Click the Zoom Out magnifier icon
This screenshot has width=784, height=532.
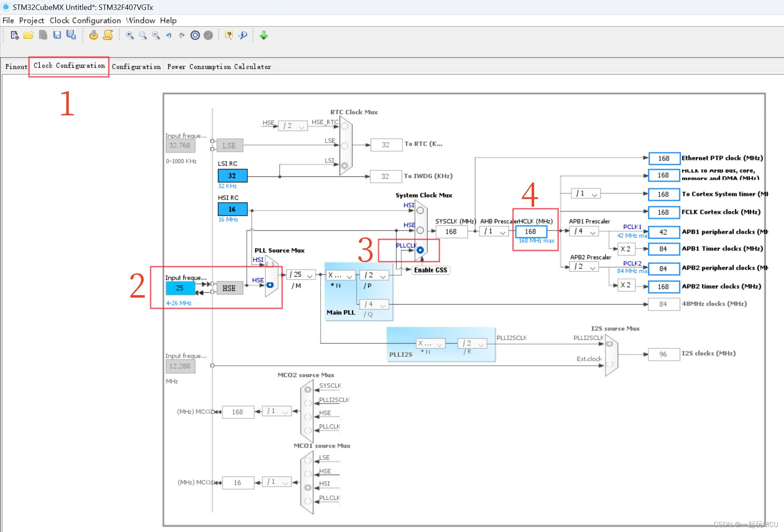156,36
